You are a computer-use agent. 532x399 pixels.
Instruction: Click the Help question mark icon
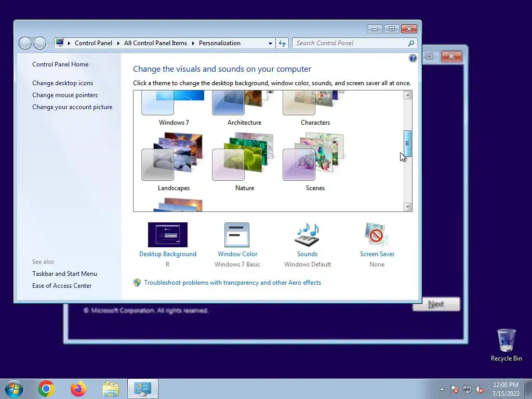tap(413, 58)
